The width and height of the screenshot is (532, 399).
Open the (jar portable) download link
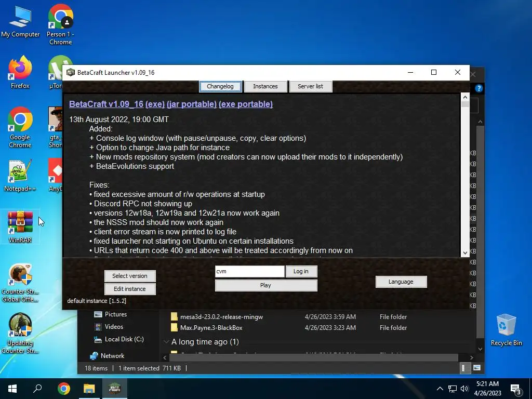(192, 104)
